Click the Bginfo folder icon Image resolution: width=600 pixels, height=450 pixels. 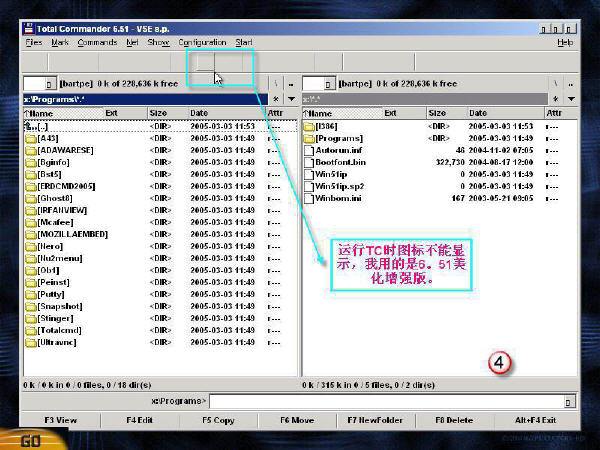tap(30, 162)
